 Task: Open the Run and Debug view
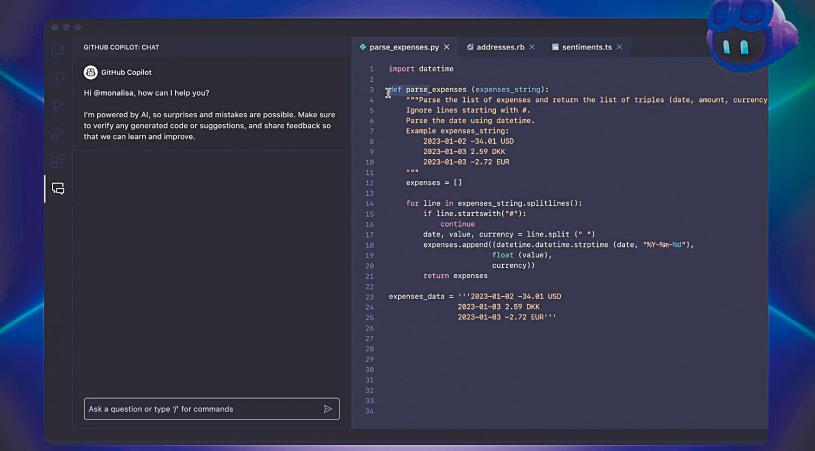coord(58,133)
